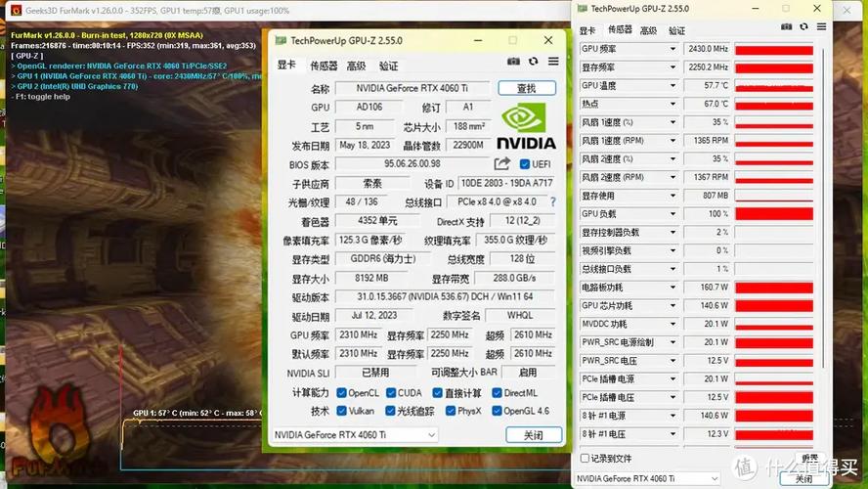Toggle the DirectML checkbox
This screenshot has width=868, height=489.
click(x=497, y=392)
